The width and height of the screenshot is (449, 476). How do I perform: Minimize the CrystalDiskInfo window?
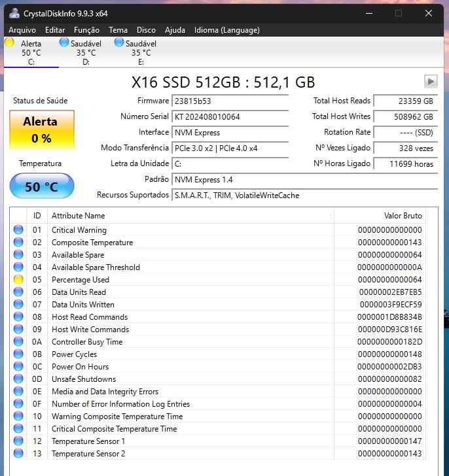pyautogui.click(x=369, y=13)
